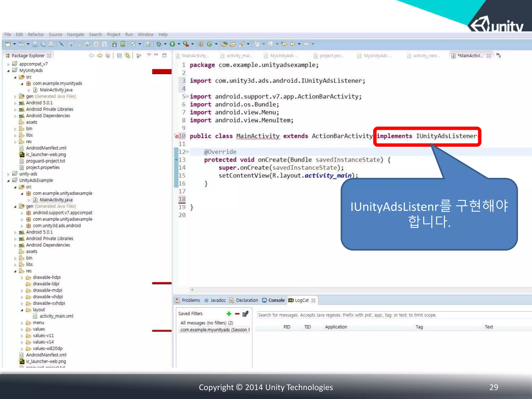The height and width of the screenshot is (399, 532).
Task: Click the New wizard toolbar icon
Action: click(x=8, y=44)
